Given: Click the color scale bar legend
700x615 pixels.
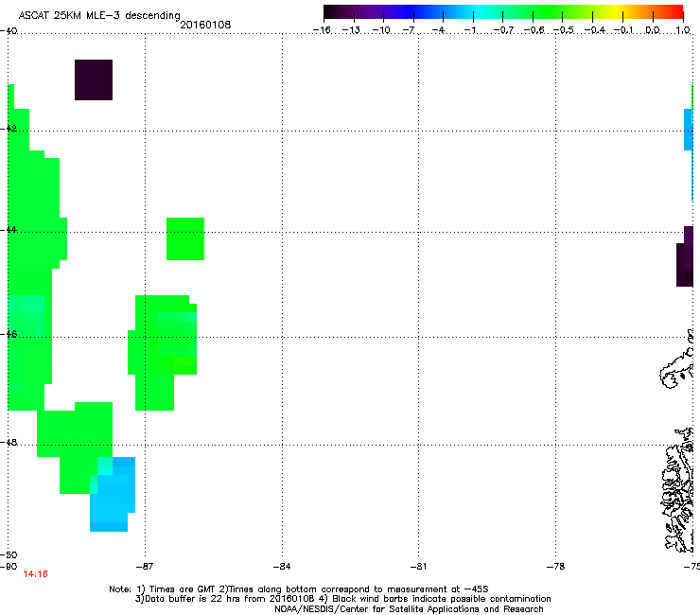Looking at the screenshot, I should pos(503,12).
